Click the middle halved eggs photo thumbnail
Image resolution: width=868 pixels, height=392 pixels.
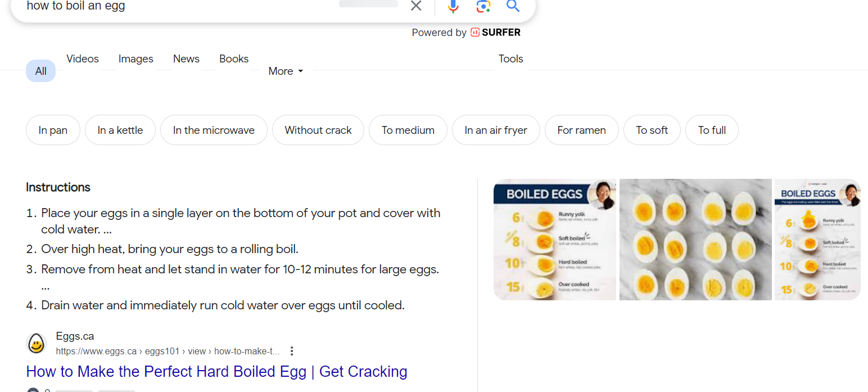tap(695, 240)
